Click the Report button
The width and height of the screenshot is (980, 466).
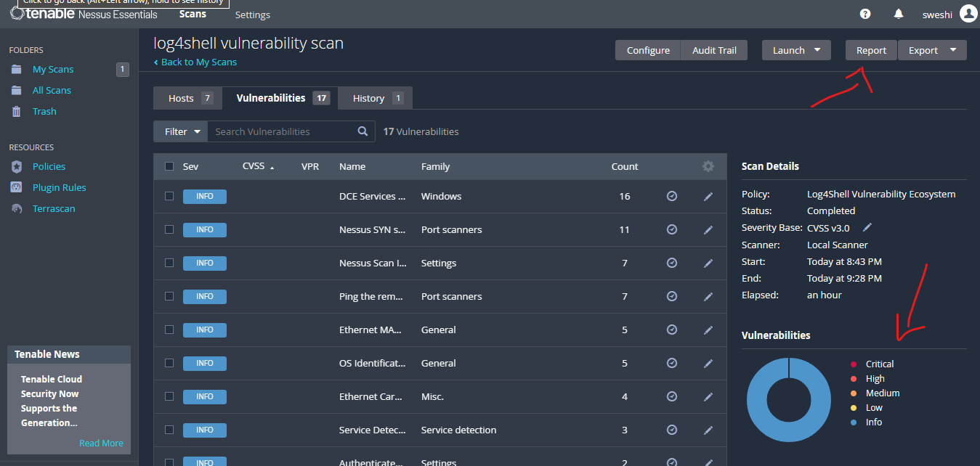pos(871,50)
